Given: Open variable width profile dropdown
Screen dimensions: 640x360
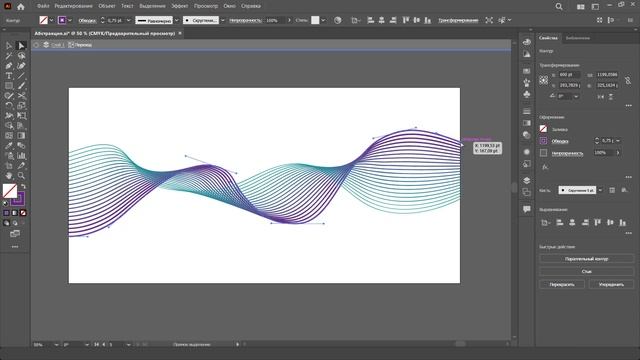Looking at the screenshot, I should (177, 20).
